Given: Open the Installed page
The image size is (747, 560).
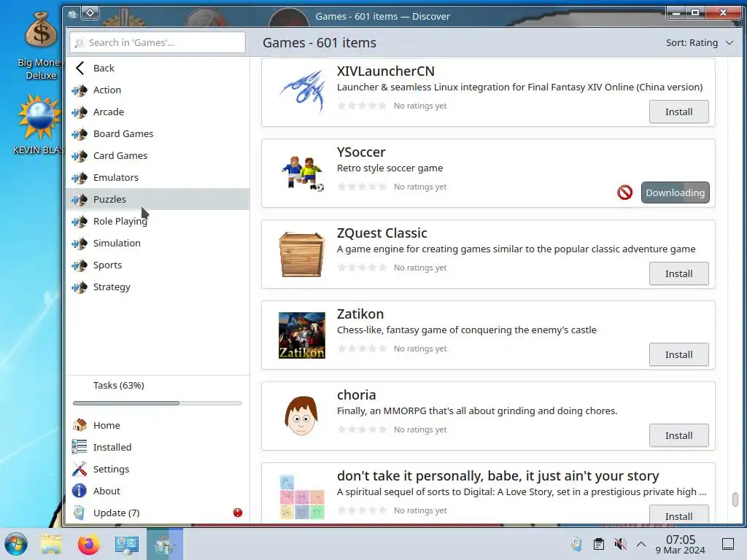Looking at the screenshot, I should click(x=158, y=447).
